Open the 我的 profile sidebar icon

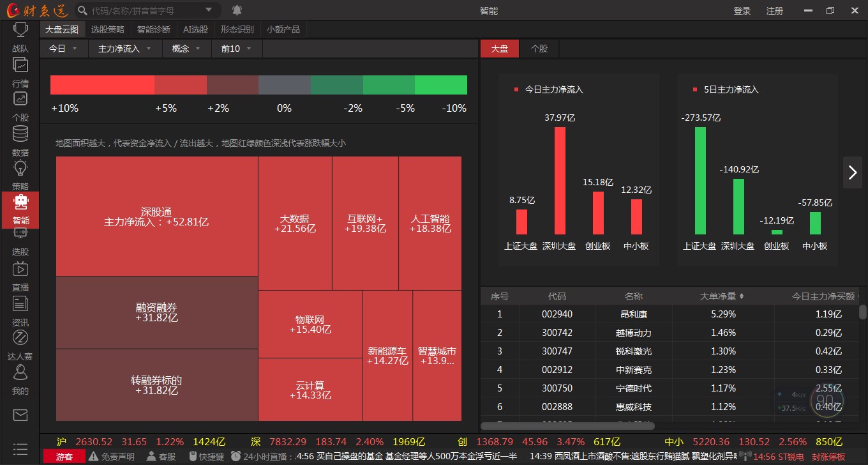click(20, 372)
